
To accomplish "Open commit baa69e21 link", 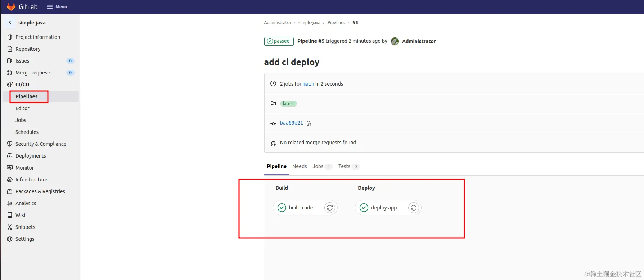I will (x=292, y=123).
